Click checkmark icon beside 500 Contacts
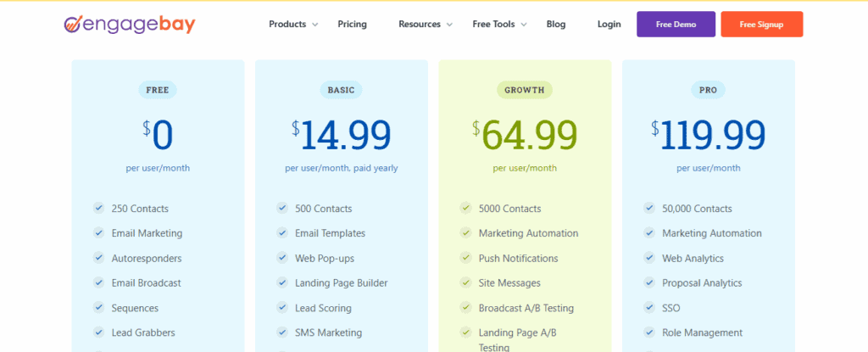The image size is (868, 352). pos(282,209)
